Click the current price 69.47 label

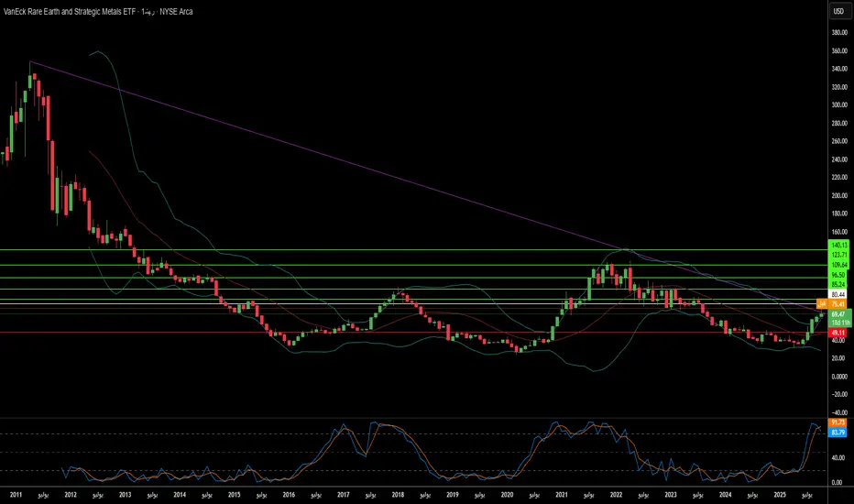pyautogui.click(x=837, y=314)
